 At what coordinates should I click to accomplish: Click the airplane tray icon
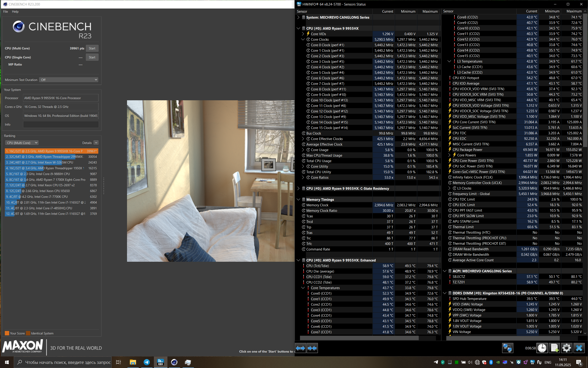pos(512,362)
